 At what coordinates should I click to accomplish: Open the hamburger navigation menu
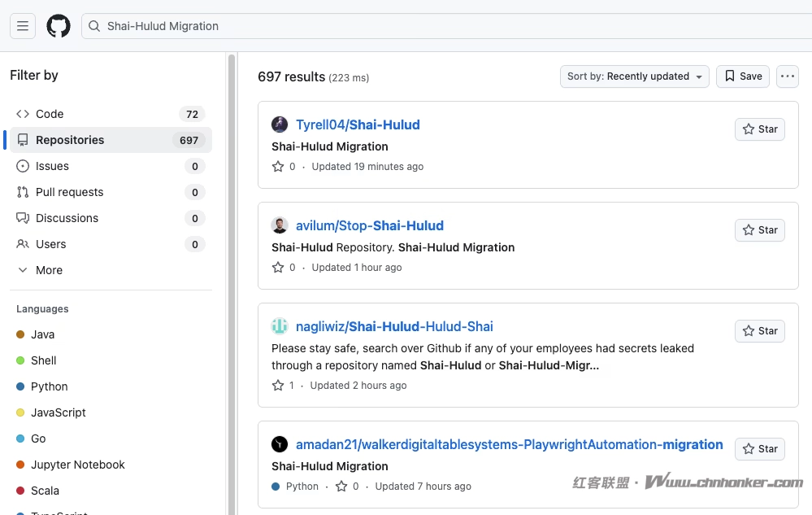pyautogui.click(x=23, y=26)
